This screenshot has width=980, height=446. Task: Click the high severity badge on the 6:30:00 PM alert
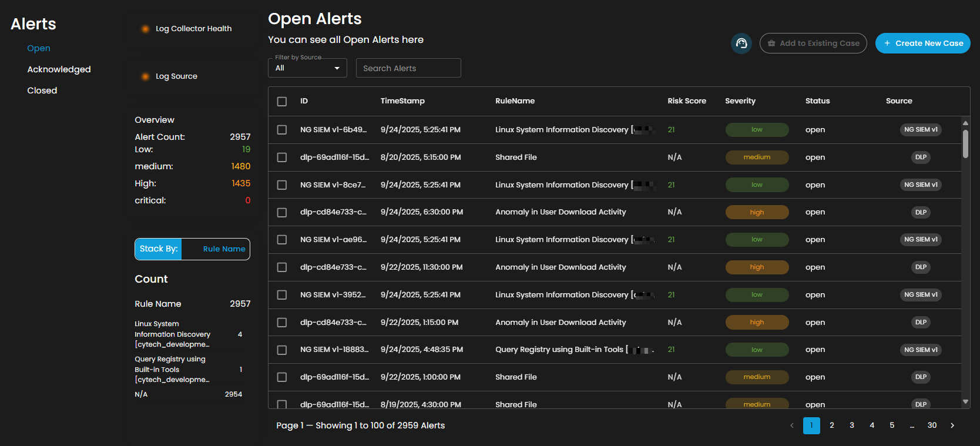[x=757, y=212]
